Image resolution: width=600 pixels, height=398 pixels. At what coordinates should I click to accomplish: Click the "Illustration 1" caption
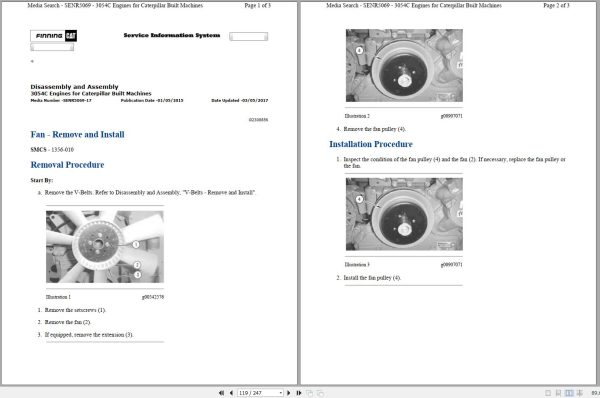click(x=58, y=297)
